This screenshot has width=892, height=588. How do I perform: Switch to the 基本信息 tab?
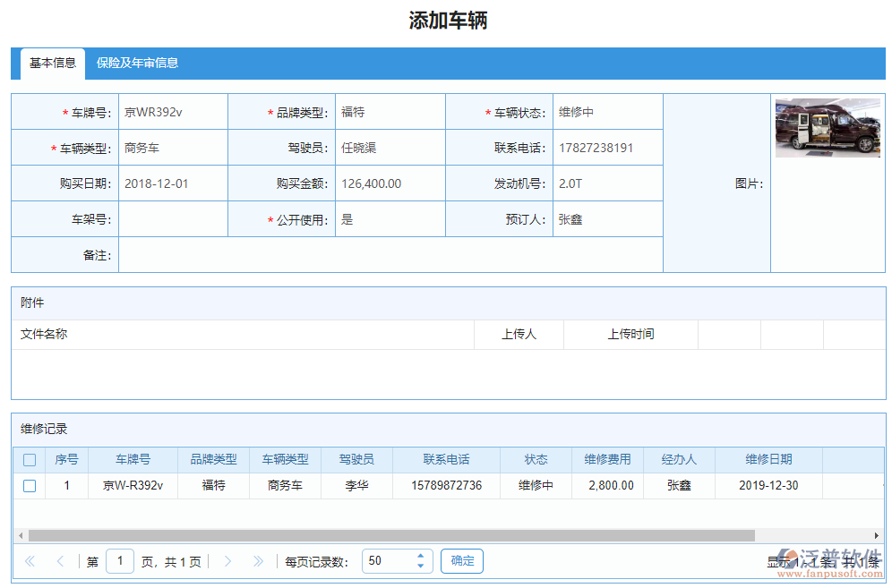[53, 64]
